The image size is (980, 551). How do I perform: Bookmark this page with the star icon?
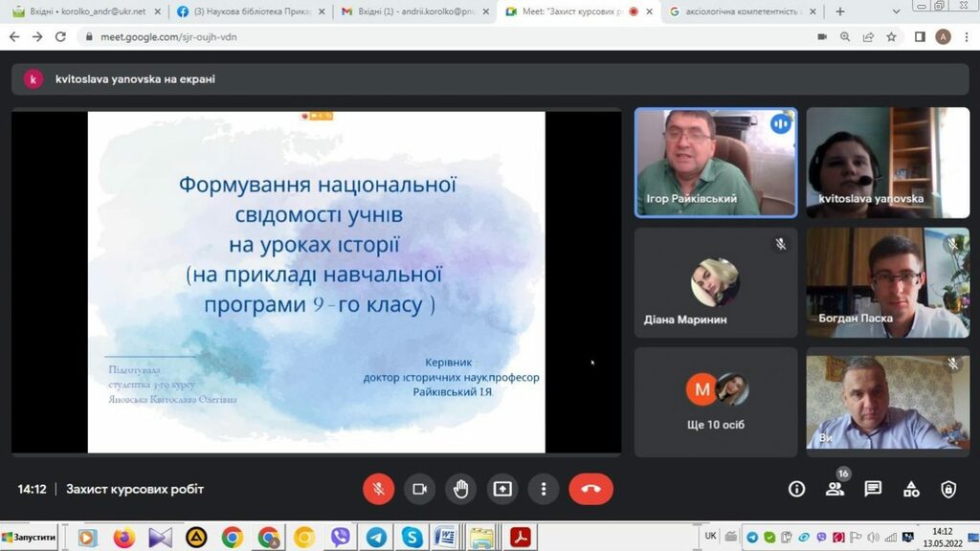tap(891, 36)
